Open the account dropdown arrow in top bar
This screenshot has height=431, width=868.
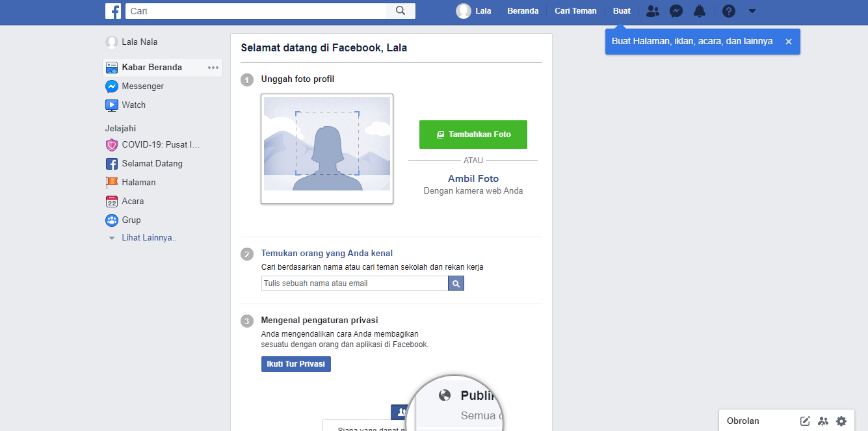click(x=752, y=11)
